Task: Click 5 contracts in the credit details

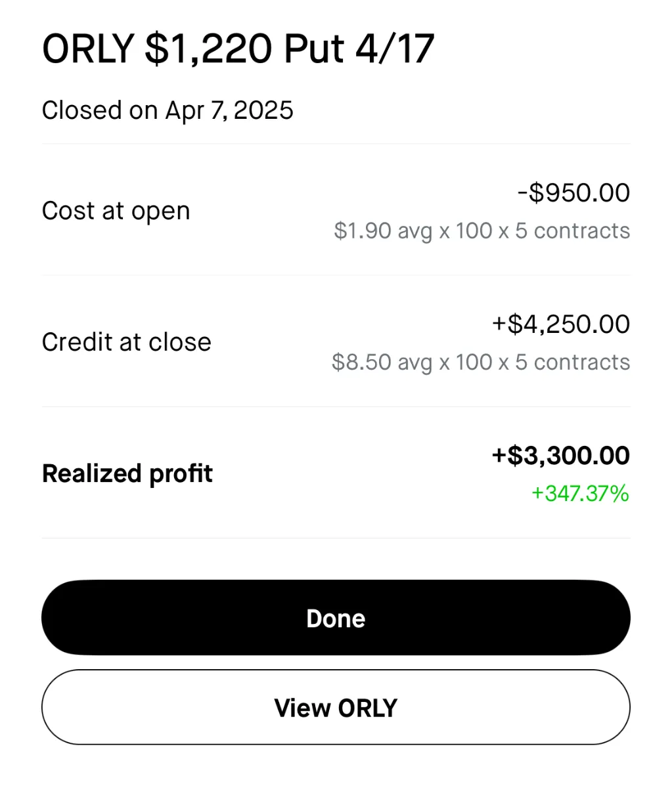Action: [x=572, y=362]
